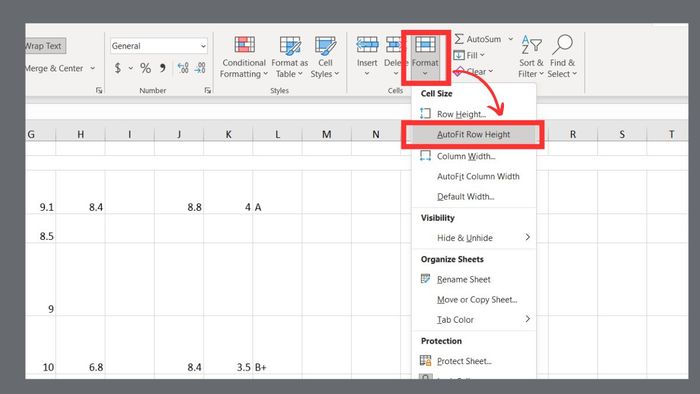Select column N header

(376, 134)
